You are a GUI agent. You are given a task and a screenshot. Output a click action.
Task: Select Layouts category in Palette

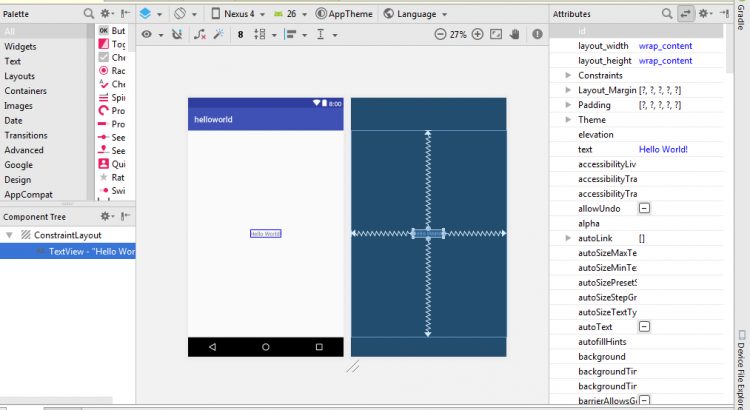point(20,76)
